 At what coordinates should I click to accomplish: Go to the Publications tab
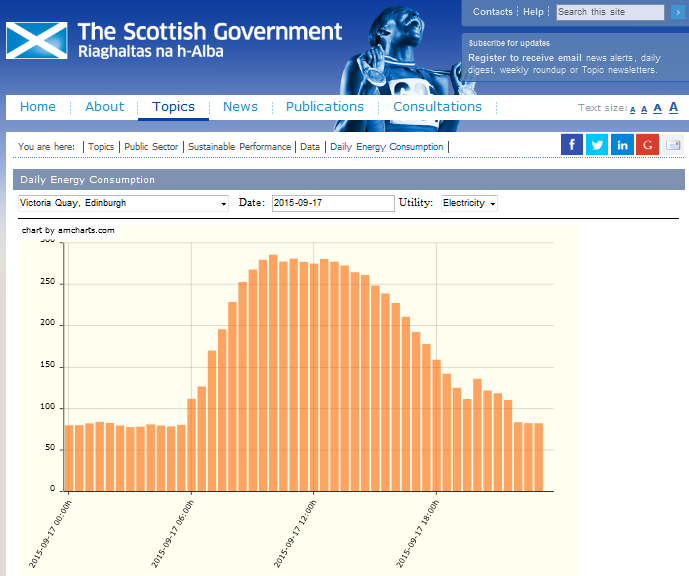click(x=325, y=107)
